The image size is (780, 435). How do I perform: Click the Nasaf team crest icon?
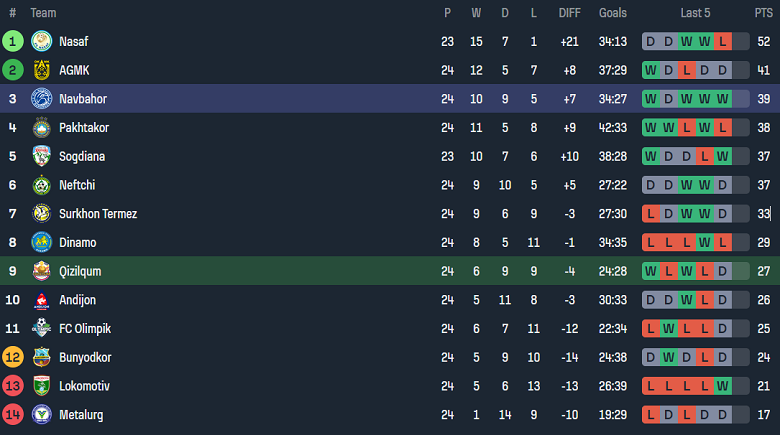tap(41, 41)
